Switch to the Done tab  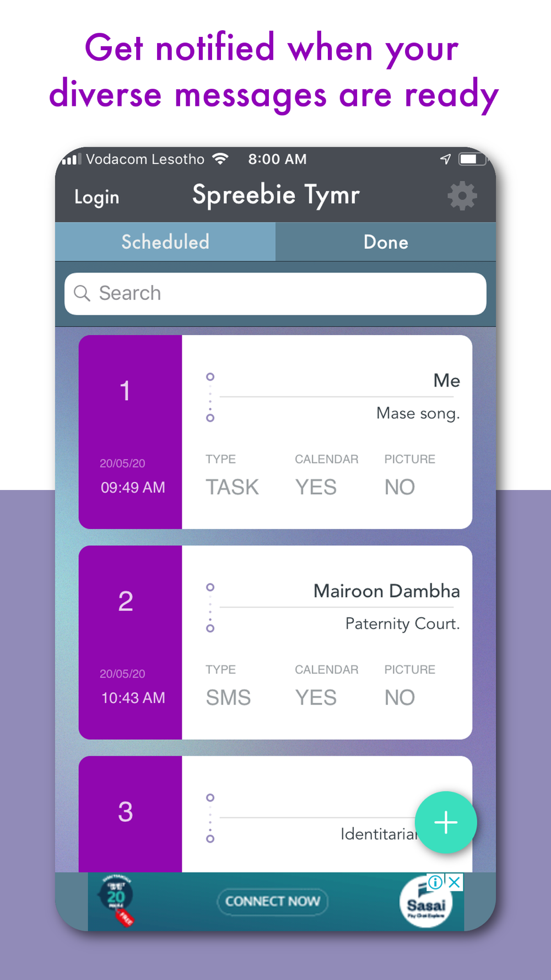point(386,242)
